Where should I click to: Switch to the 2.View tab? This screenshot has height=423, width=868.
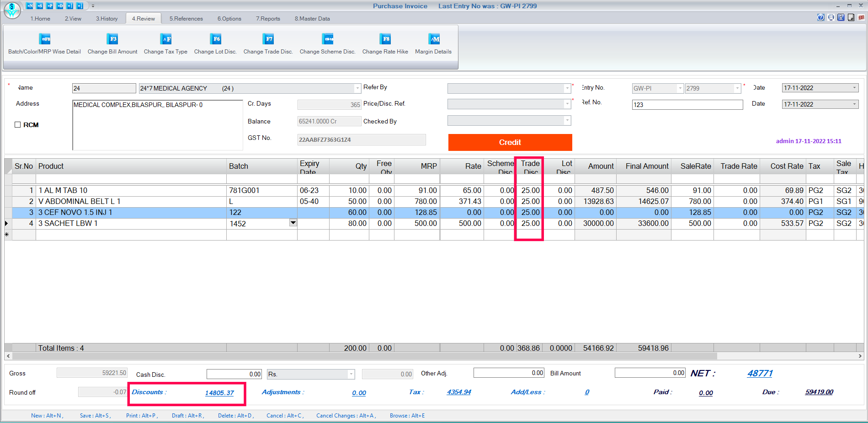pyautogui.click(x=73, y=19)
